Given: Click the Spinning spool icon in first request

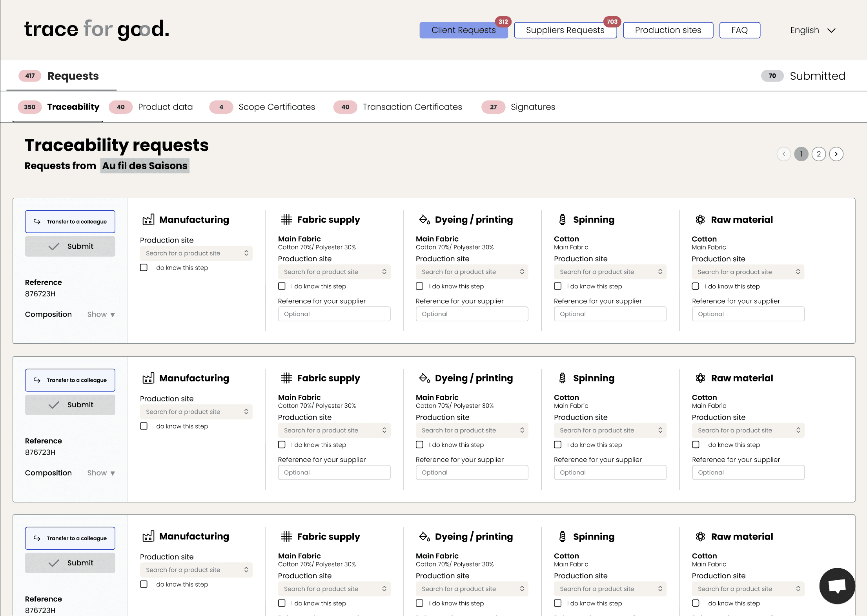Looking at the screenshot, I should (x=562, y=220).
